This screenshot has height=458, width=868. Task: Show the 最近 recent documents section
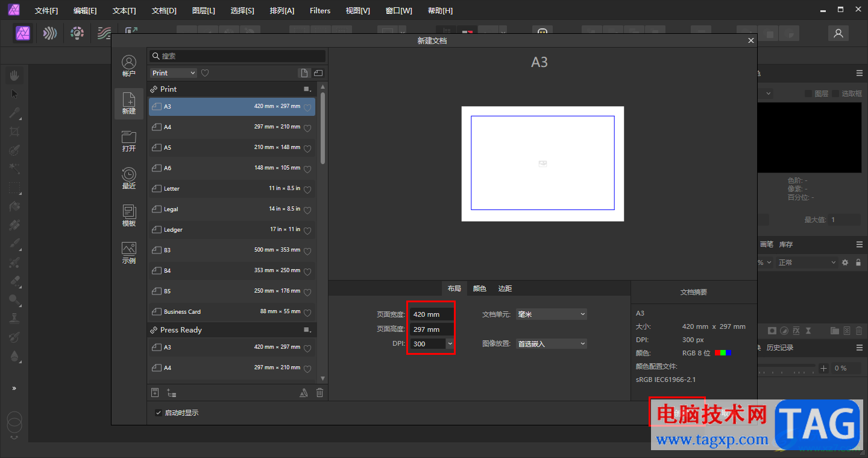coord(129,179)
